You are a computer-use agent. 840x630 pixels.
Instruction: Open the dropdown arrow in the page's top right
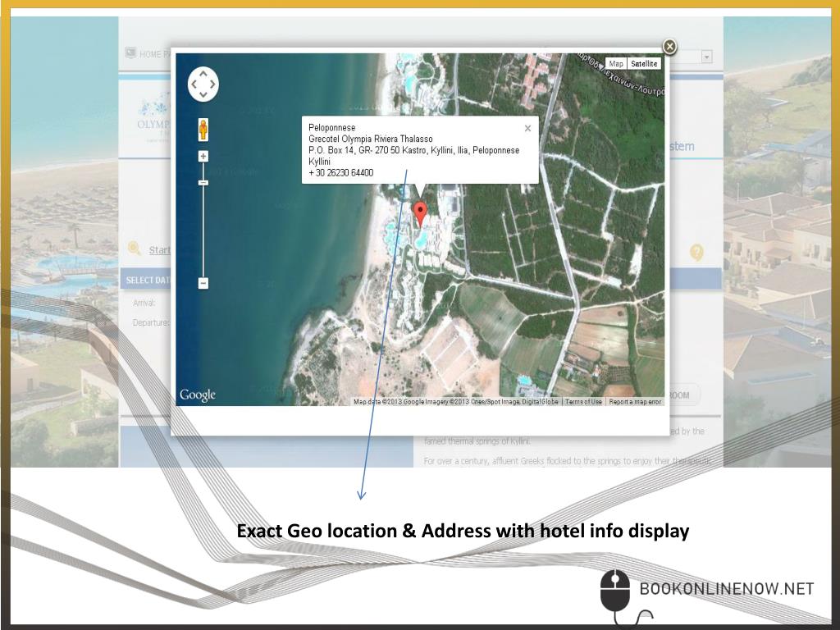(706, 57)
